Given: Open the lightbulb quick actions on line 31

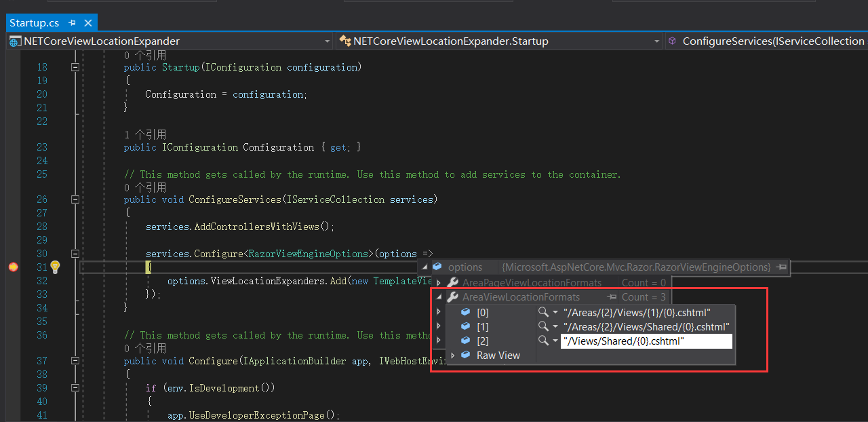Looking at the screenshot, I should [56, 267].
